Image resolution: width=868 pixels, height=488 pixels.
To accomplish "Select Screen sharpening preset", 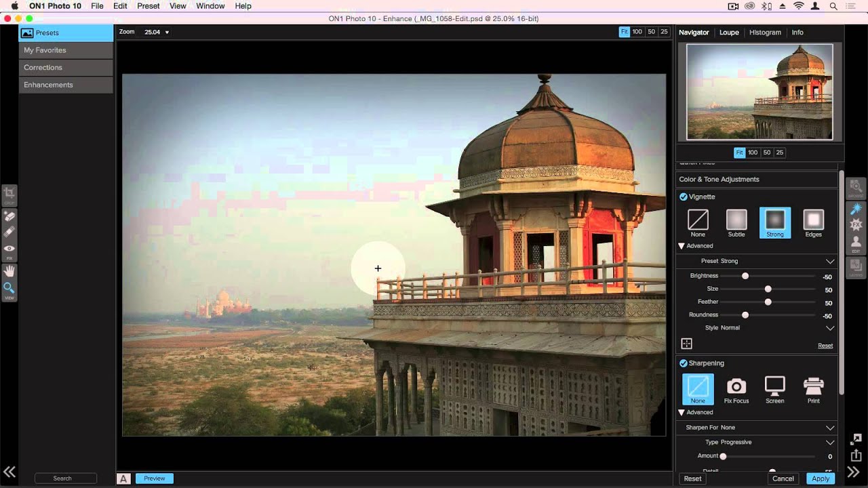I will 775,390.
